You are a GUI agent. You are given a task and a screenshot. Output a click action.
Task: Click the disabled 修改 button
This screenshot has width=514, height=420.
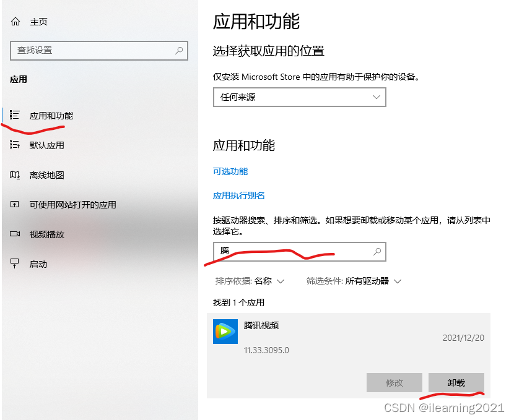pos(394,382)
